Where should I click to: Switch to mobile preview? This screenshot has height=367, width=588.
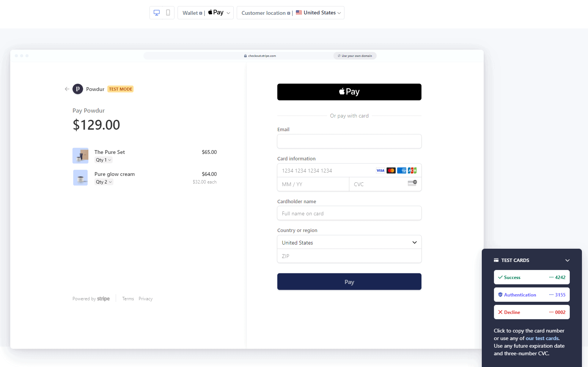click(167, 12)
